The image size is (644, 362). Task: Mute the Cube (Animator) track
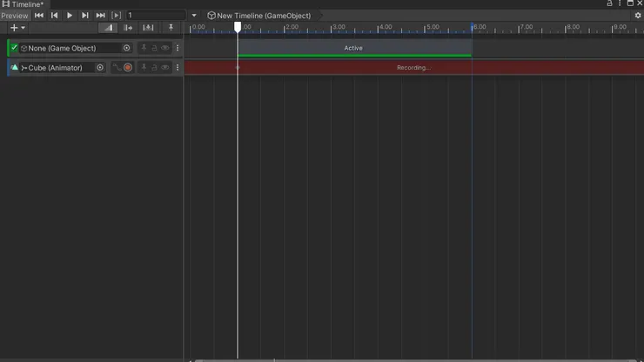click(x=165, y=67)
